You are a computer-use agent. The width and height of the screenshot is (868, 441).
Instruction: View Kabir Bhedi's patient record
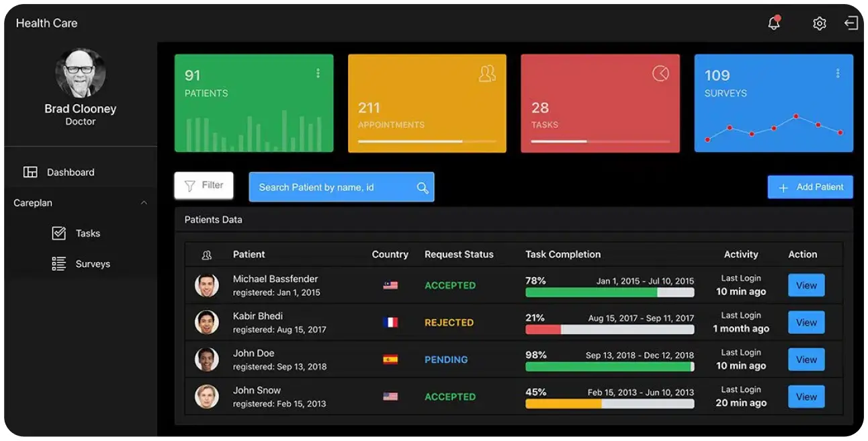806,323
